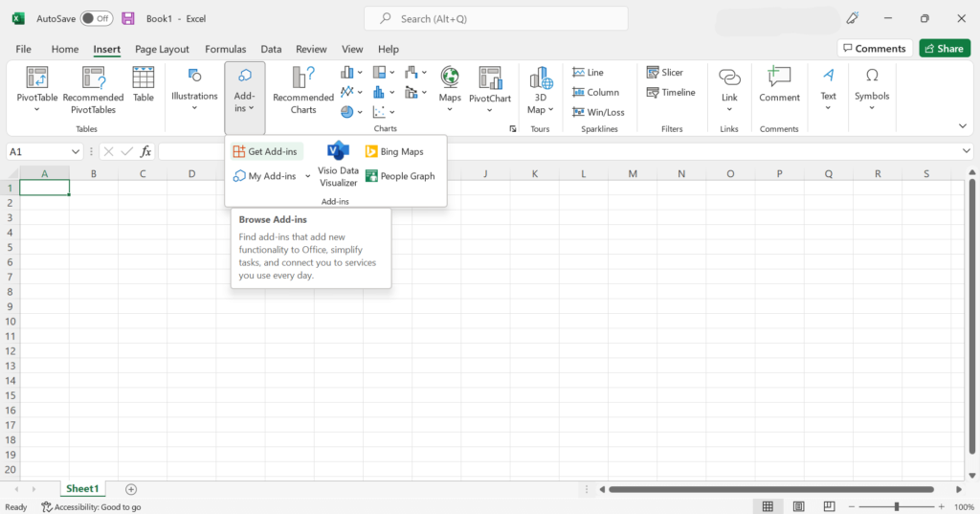
Task: Click the zoom slider handle
Action: [x=896, y=506]
